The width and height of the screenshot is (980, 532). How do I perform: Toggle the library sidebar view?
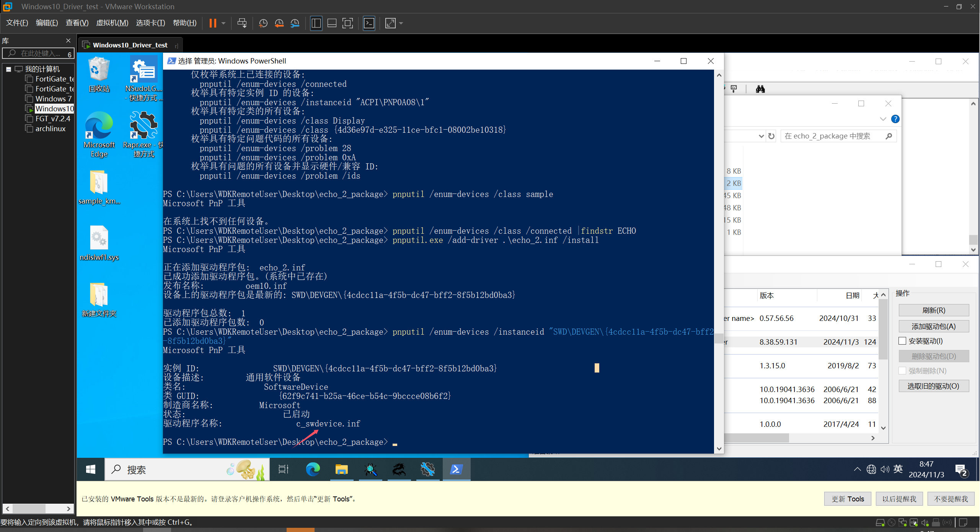coord(316,23)
